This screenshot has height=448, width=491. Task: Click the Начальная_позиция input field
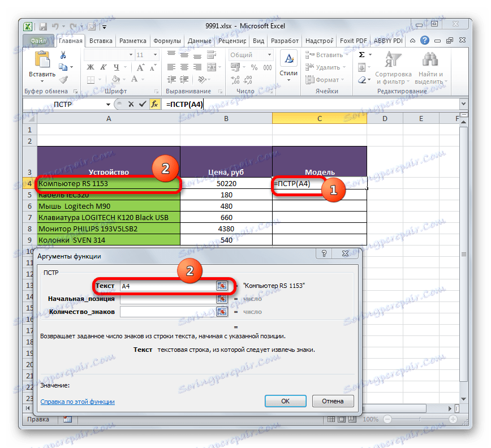(170, 299)
